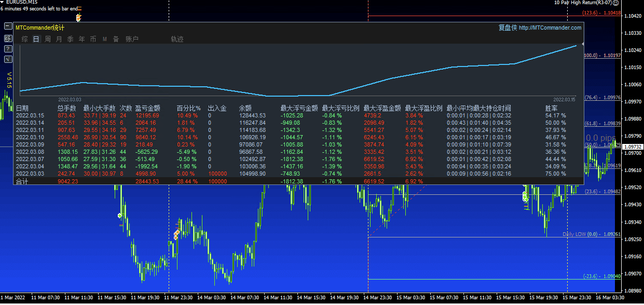Viewport: 644px width, 305px height.
Task: Open the 账户 account tab
Action: click(x=132, y=39)
